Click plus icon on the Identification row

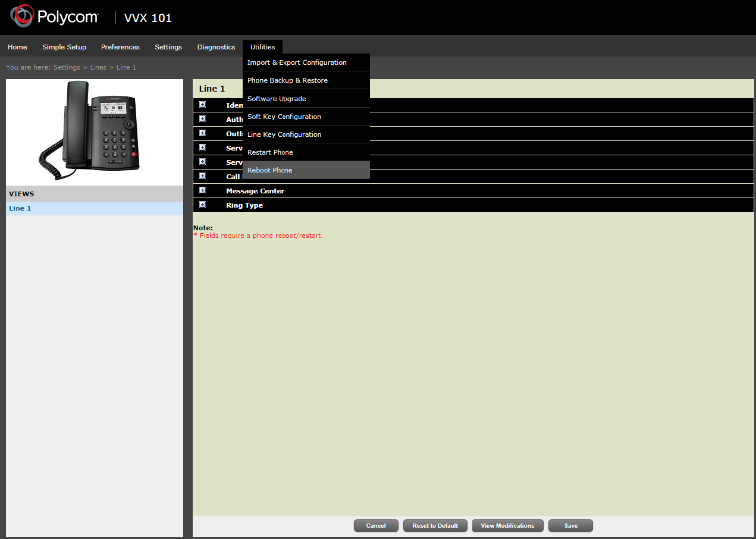202,105
